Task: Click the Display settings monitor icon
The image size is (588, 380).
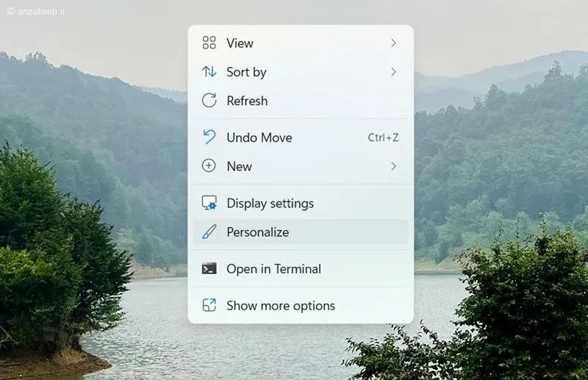Action: click(209, 203)
